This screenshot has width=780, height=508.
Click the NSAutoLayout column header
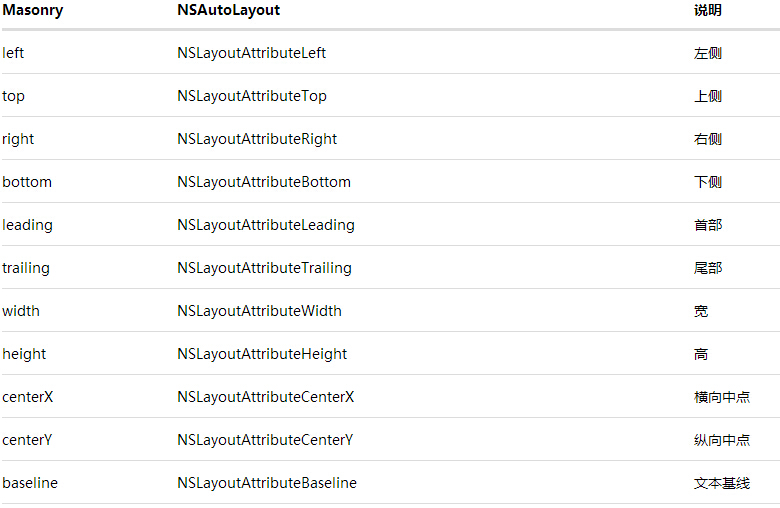228,10
